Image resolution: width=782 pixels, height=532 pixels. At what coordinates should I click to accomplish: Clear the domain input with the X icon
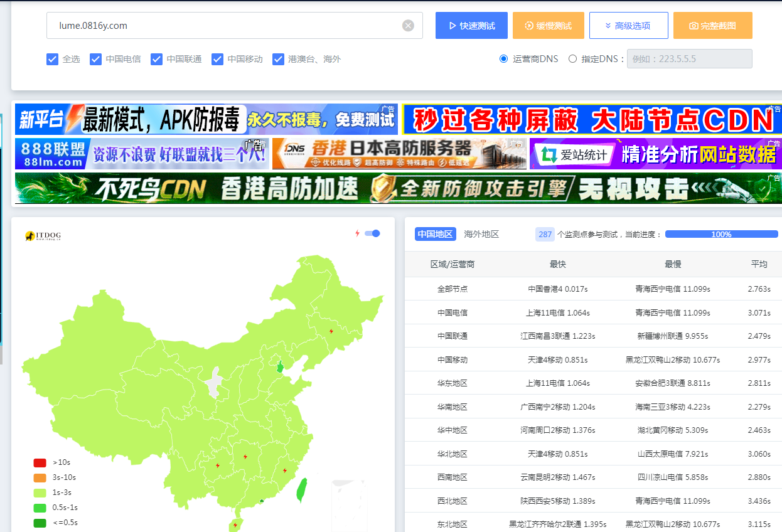(408, 26)
